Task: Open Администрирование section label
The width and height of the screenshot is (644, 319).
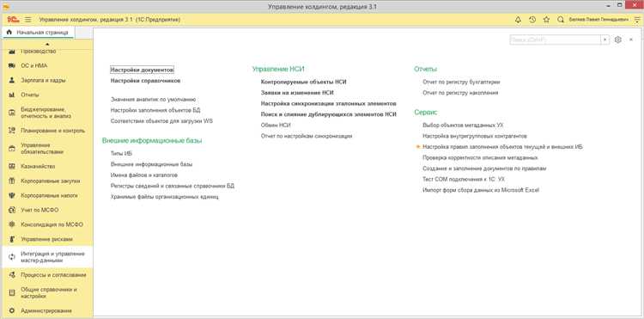Action: 46,310
